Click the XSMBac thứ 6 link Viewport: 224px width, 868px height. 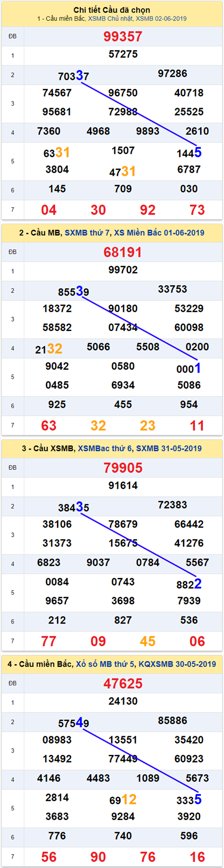tap(105, 448)
